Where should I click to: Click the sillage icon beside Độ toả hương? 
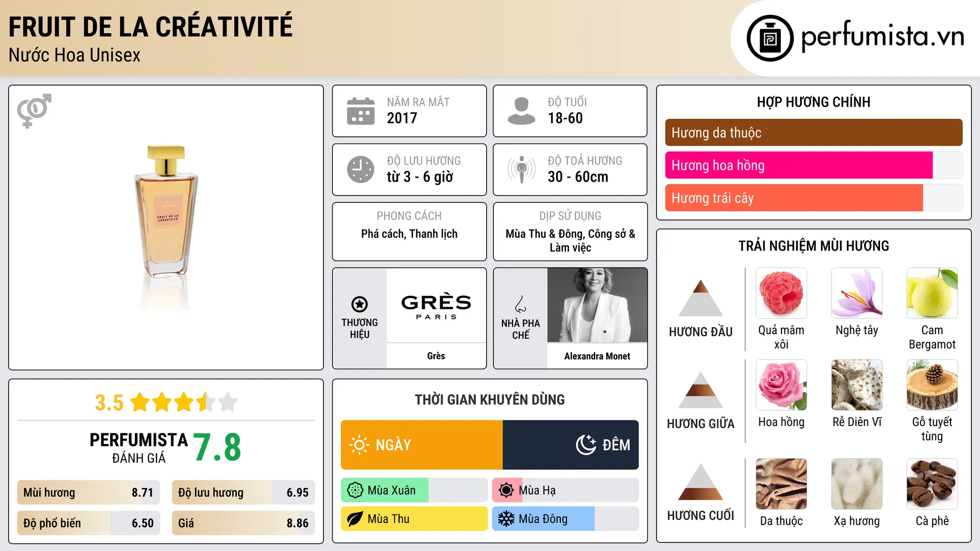point(522,169)
